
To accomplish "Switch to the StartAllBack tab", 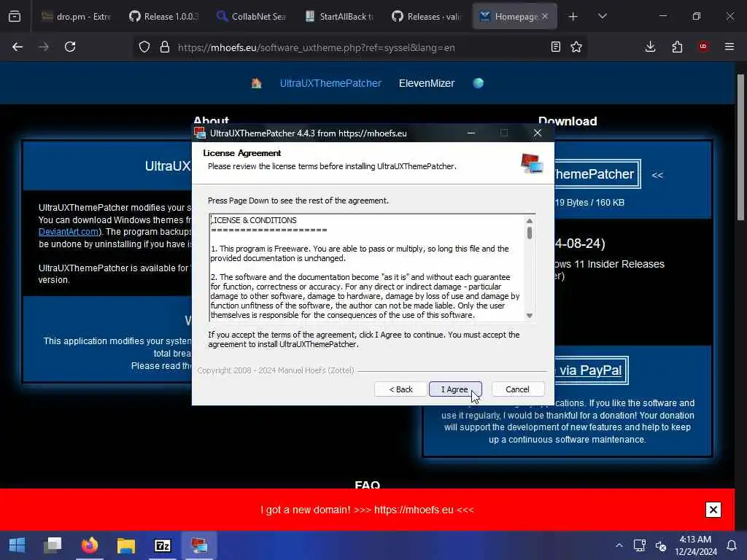I will pyautogui.click(x=339, y=16).
